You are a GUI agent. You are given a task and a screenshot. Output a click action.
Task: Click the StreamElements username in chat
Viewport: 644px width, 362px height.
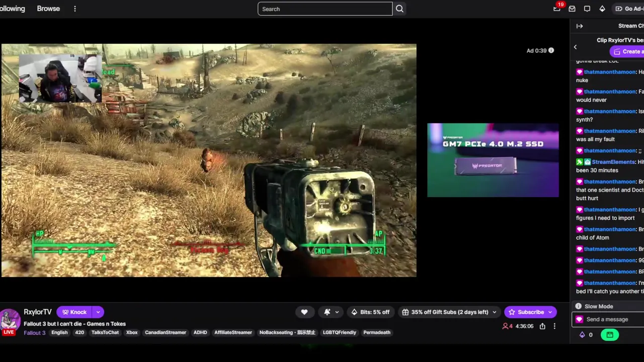coord(613,162)
